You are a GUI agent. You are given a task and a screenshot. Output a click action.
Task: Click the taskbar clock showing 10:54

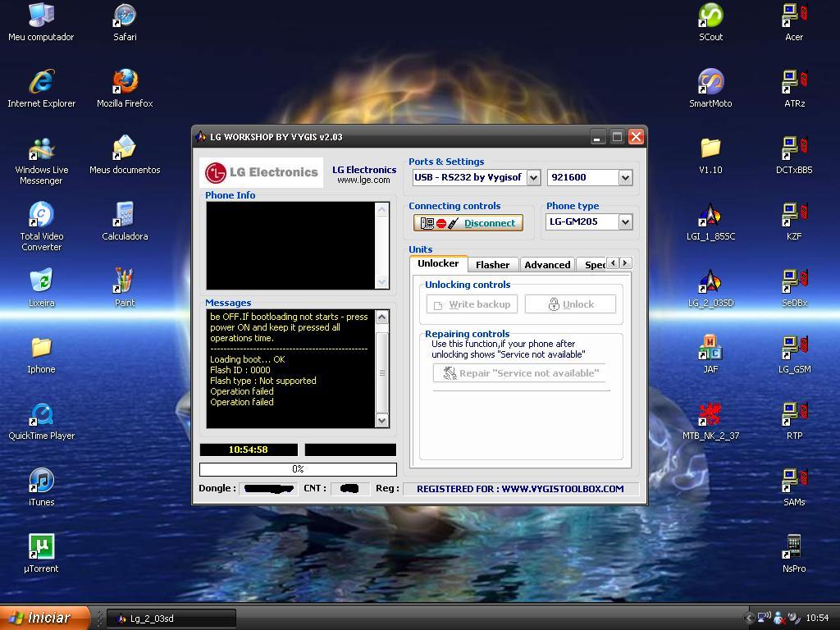pos(817,618)
